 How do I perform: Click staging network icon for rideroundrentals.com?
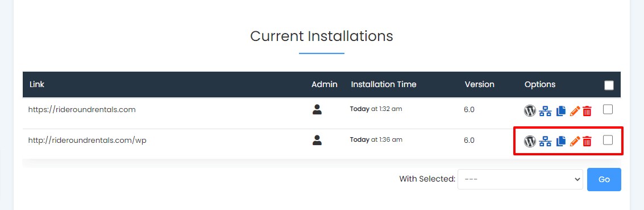coord(545,111)
